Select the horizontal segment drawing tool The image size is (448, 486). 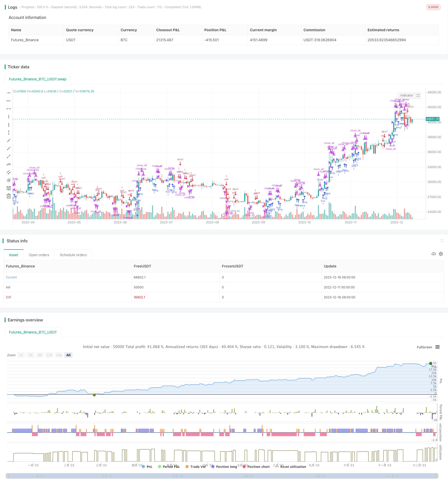[x=9, y=109]
